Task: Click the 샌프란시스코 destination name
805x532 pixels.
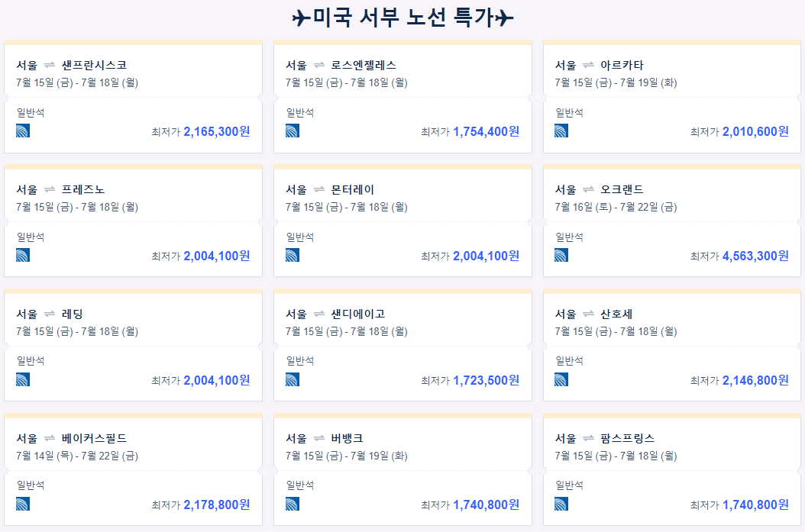Action: point(94,65)
